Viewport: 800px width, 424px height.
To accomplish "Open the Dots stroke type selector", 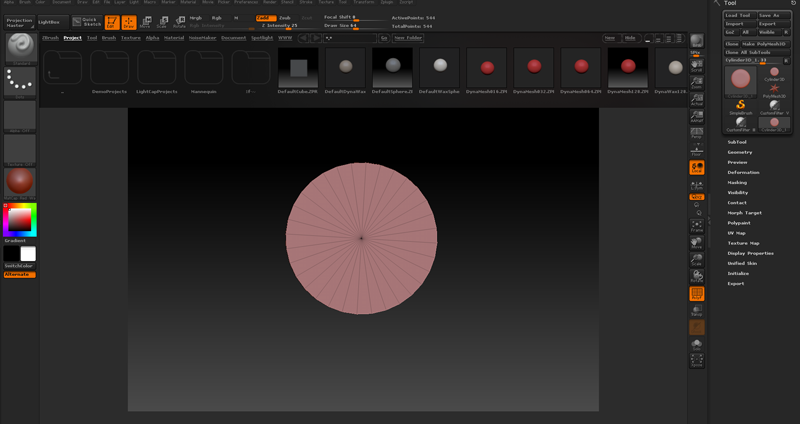I will [x=20, y=82].
